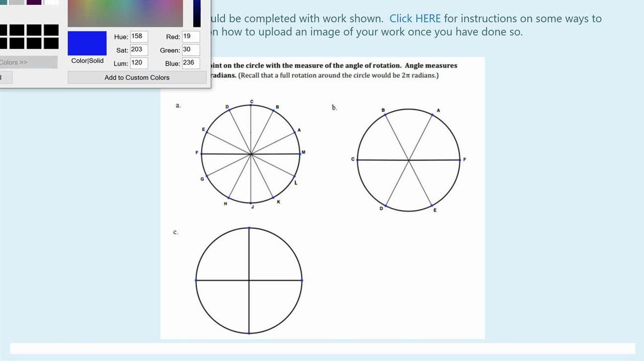Select the dark purple basic color swatch
The image size is (644, 361).
[x=33, y=3]
